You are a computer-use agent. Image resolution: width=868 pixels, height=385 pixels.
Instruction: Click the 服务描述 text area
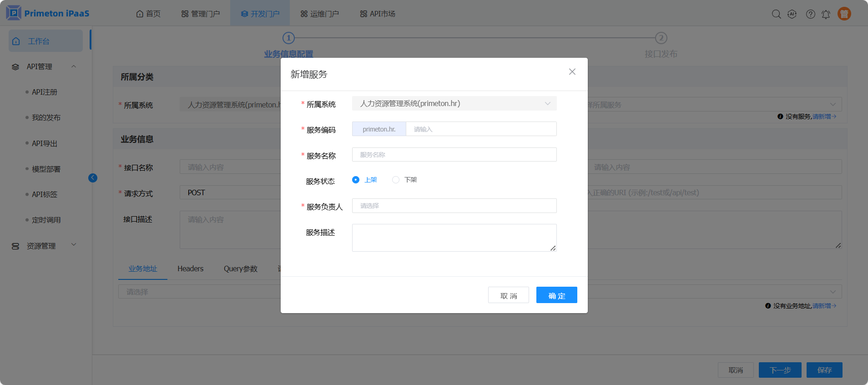[454, 238]
